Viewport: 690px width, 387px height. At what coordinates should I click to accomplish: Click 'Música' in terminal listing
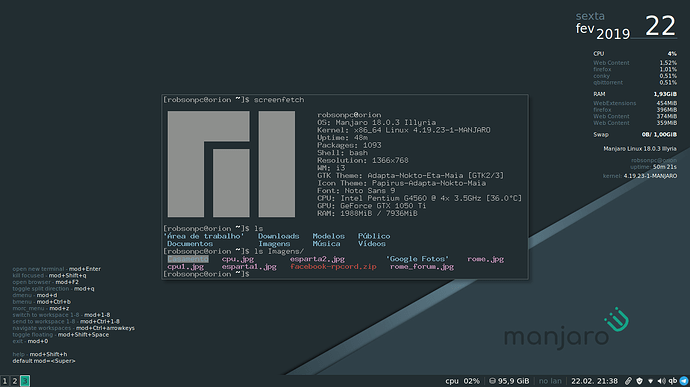[327, 243]
